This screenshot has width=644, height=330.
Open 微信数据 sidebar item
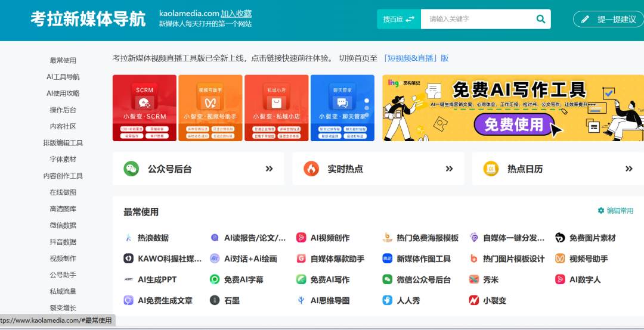pos(63,225)
